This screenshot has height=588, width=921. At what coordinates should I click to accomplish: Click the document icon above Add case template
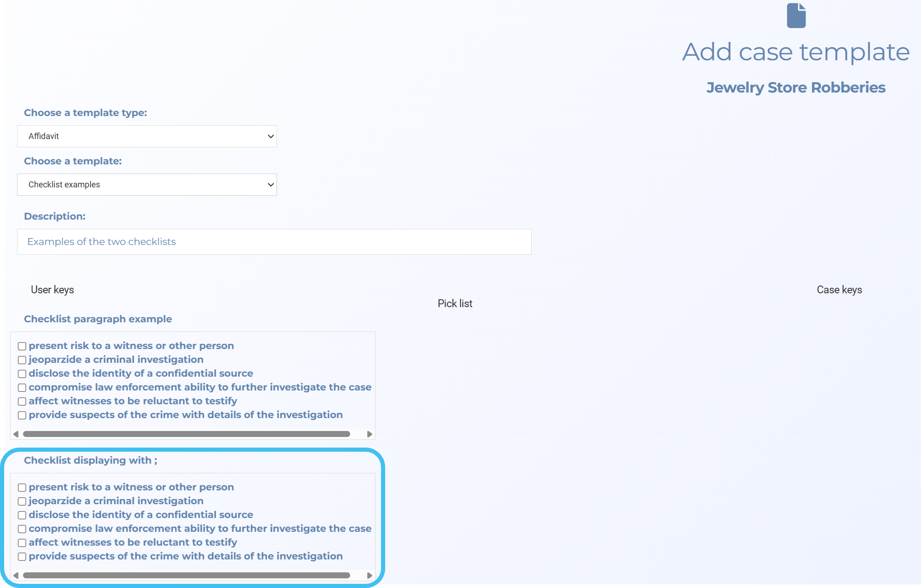coord(796,16)
